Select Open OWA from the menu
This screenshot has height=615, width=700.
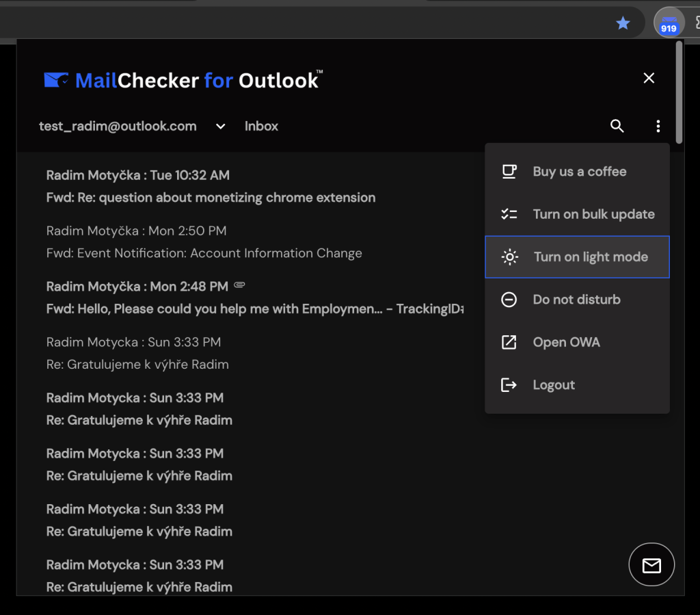577,342
